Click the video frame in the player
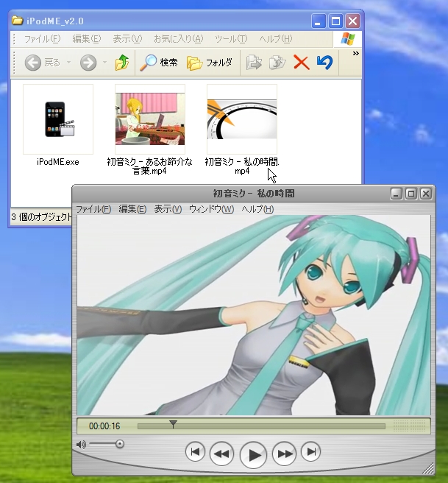This screenshot has height=483, width=448. 254,315
